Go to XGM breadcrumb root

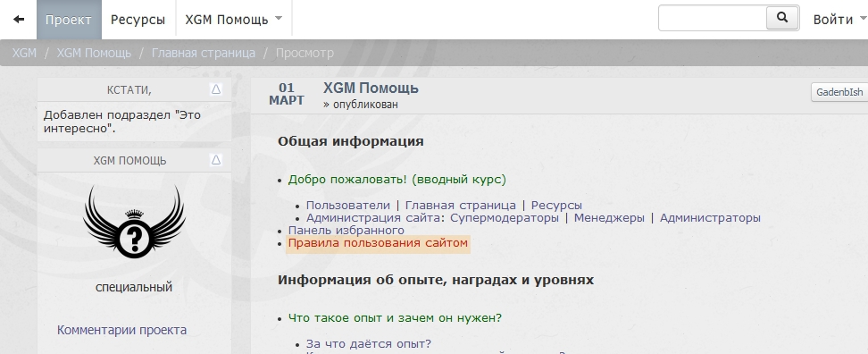[x=24, y=53]
